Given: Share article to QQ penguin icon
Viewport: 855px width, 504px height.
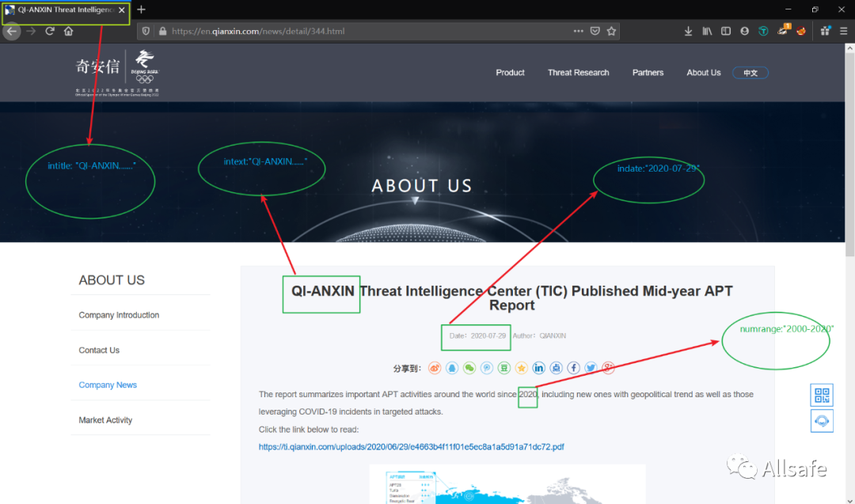Looking at the screenshot, I should point(452,369).
